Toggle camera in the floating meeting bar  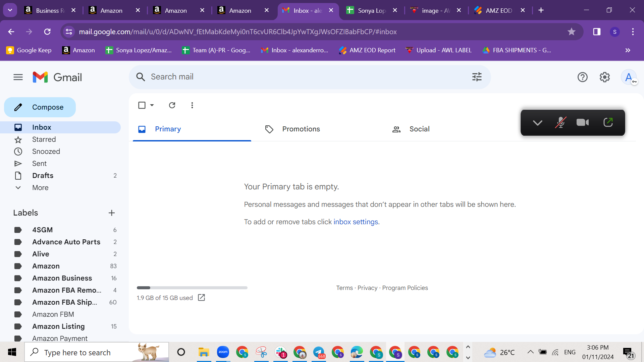(583, 122)
